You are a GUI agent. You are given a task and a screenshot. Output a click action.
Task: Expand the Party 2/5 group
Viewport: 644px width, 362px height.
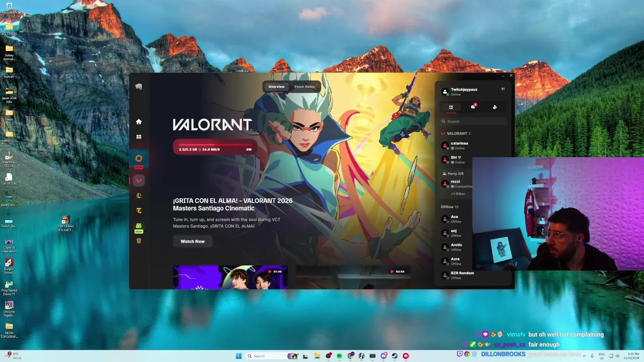tap(453, 173)
